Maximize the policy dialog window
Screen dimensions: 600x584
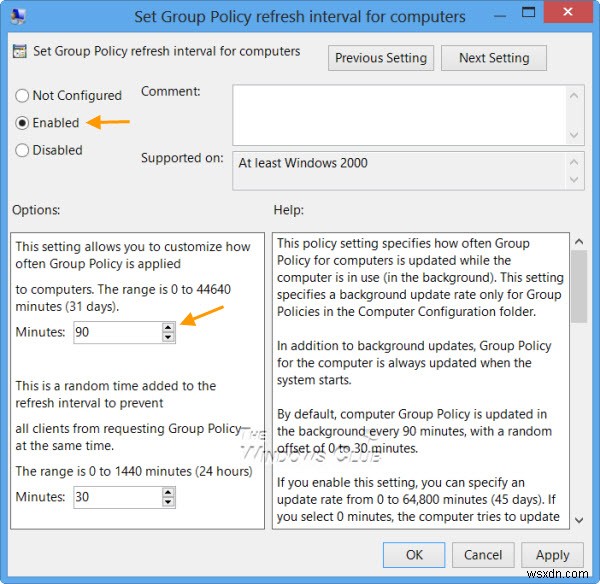[x=528, y=13]
